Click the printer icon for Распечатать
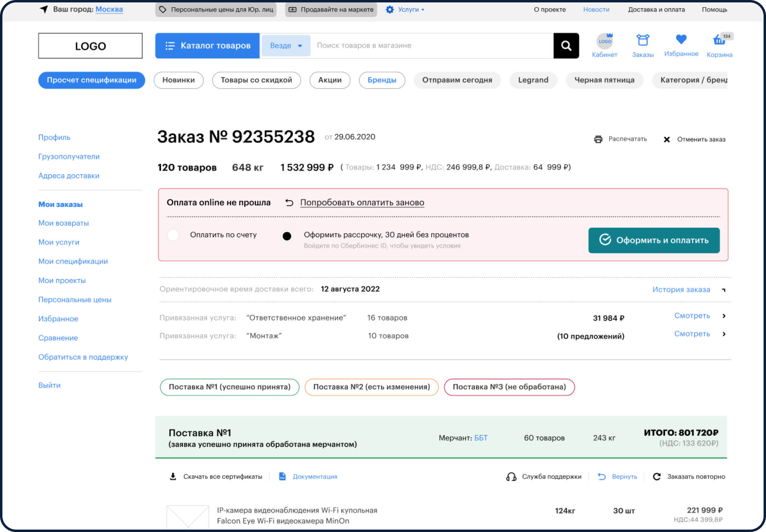This screenshot has height=532, width=766. click(x=598, y=139)
